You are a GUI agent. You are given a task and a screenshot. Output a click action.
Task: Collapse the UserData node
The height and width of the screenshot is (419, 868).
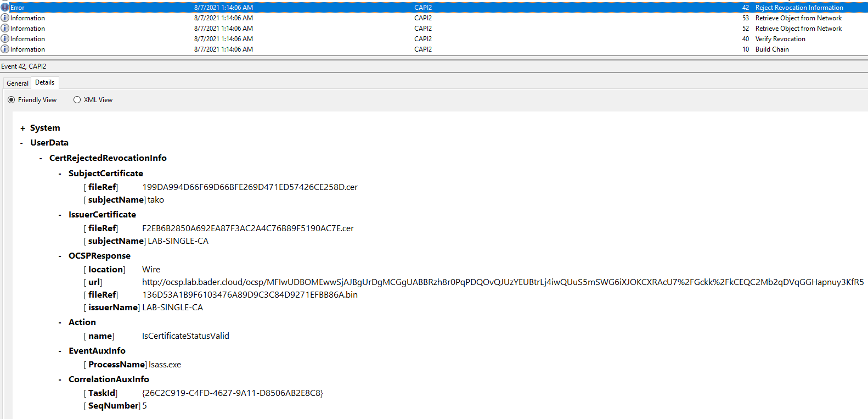22,143
